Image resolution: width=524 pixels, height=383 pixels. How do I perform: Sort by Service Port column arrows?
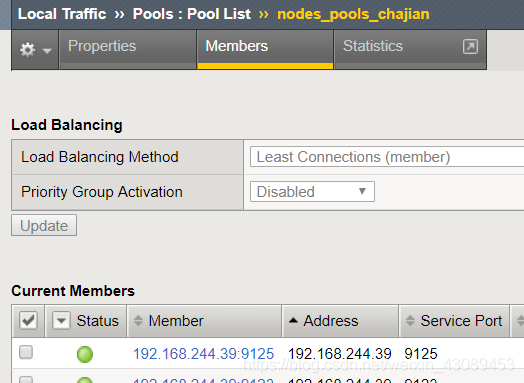point(410,321)
